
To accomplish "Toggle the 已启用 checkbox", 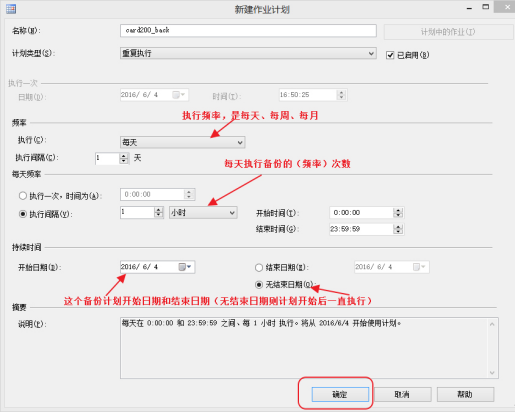I will (x=390, y=55).
